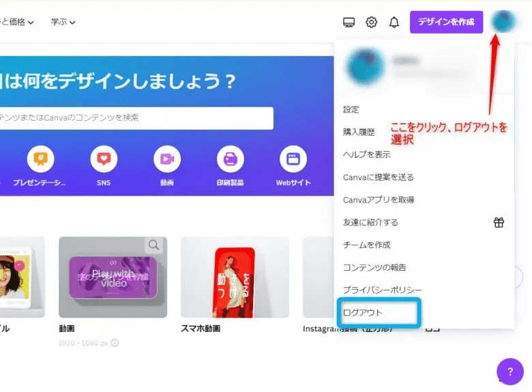Click the 動画 template label
Screen dimensions: 532x392
pos(67,328)
